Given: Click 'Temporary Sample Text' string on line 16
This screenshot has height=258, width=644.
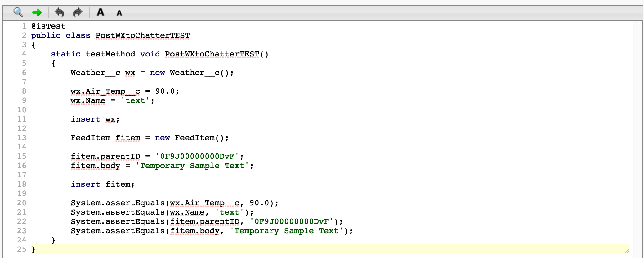Looking at the screenshot, I should click(192, 166).
